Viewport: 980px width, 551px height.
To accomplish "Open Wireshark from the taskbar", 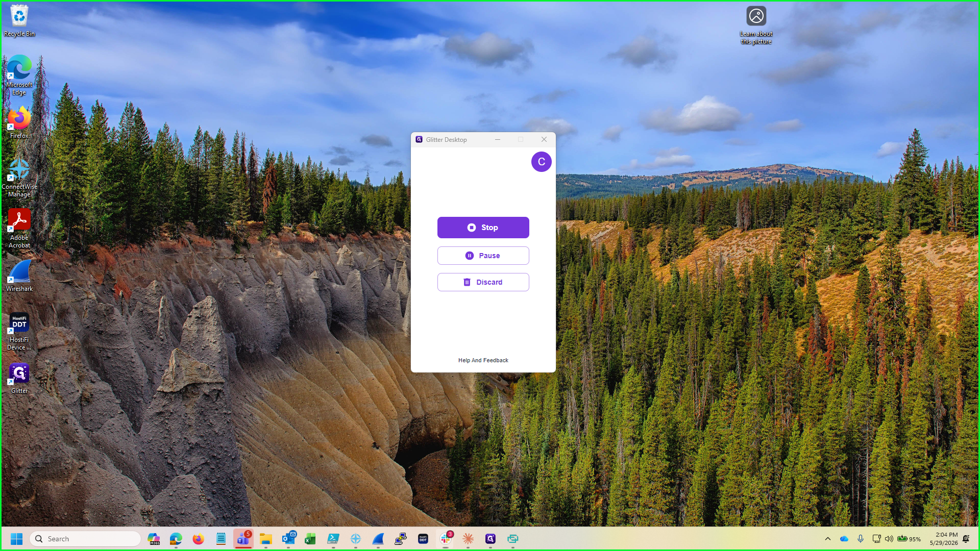I will 378,539.
